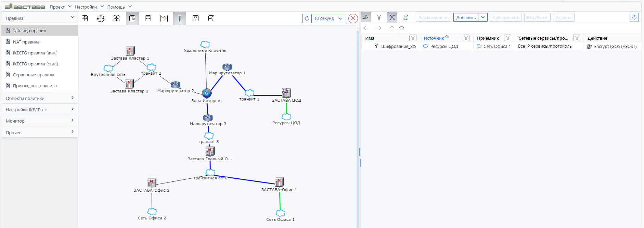Screen dimensions: 644x228
Task: Open the map filter funnel icon
Action: (195, 18)
